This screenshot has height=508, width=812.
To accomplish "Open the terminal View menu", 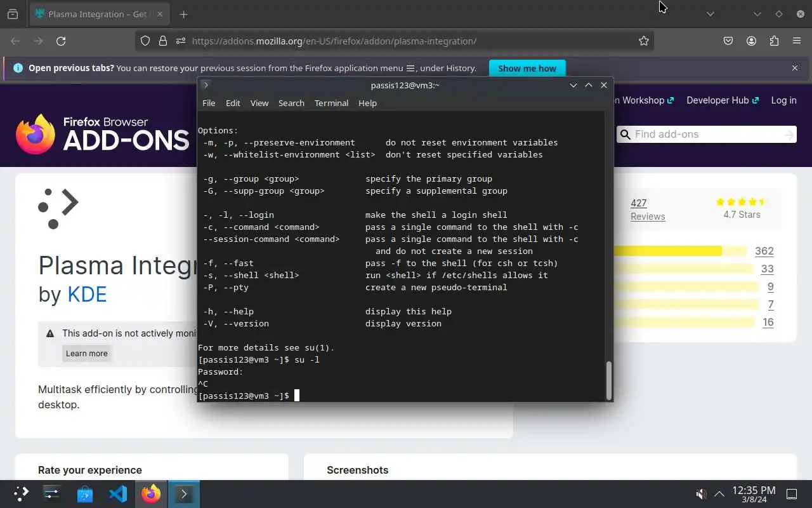I will [259, 103].
